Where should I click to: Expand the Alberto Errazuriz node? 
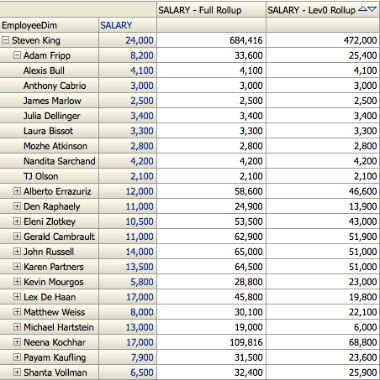pos(17,191)
